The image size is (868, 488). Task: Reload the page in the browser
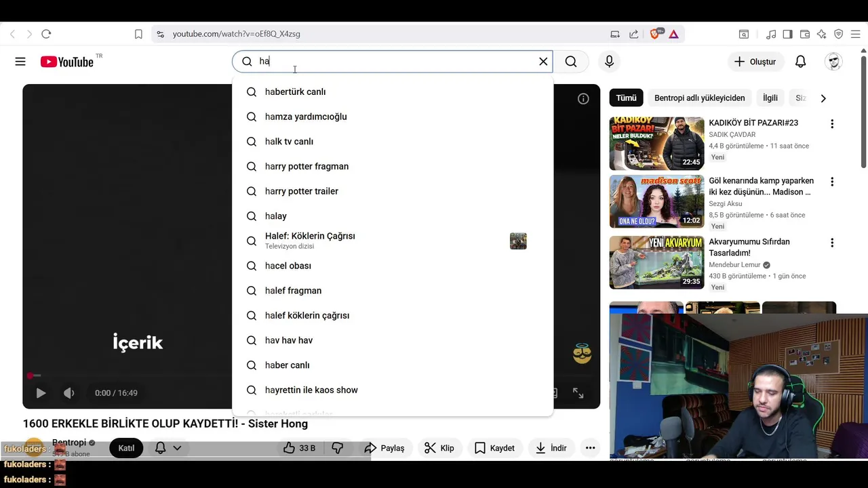[x=46, y=34]
